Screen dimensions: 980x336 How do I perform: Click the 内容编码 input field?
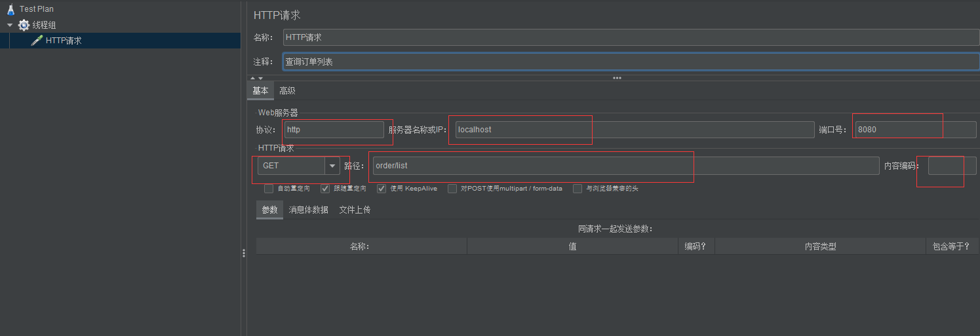952,166
